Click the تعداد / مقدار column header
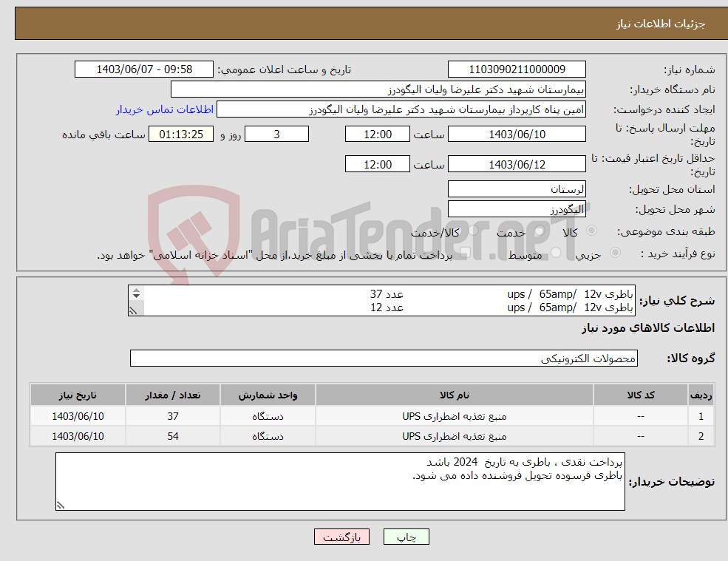Screen dimensions: 728x561 coord(173,395)
